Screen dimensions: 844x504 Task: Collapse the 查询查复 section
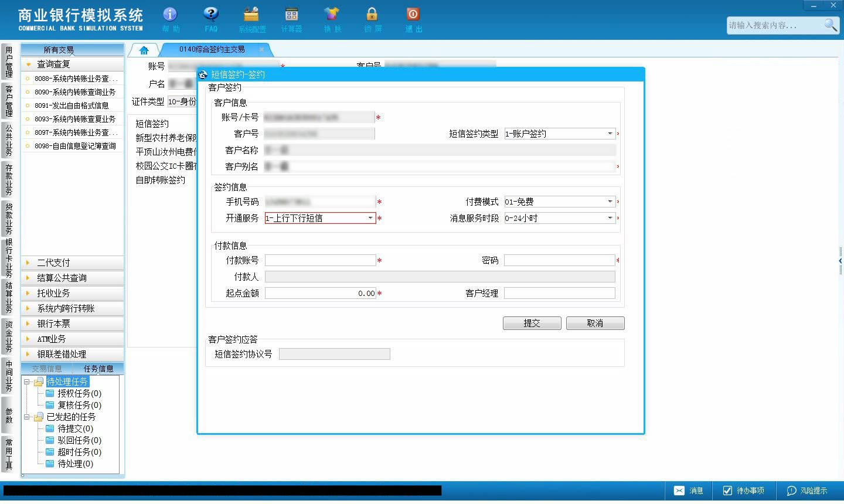coord(73,64)
